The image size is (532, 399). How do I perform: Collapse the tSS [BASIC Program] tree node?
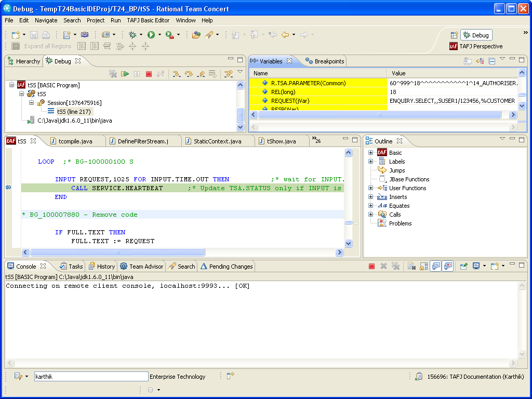12,85
